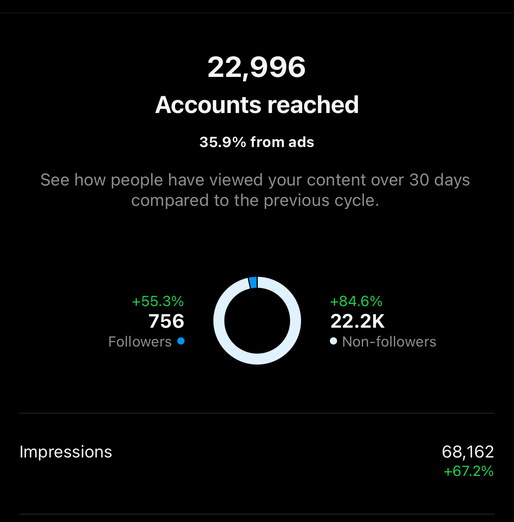Click the divider above the Impressions row
The height and width of the screenshot is (522, 514).
[x=257, y=413]
